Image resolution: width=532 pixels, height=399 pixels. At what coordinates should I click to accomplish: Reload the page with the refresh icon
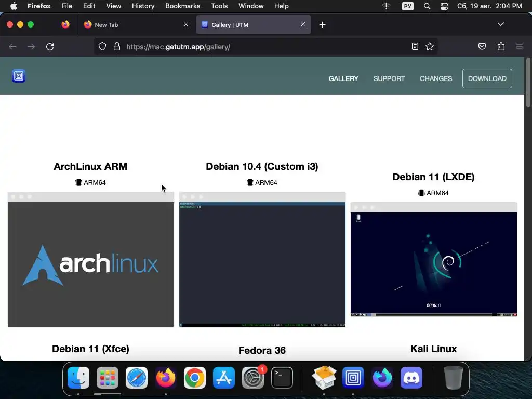50,47
